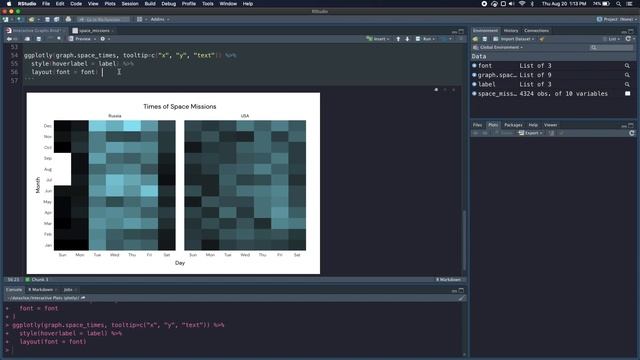This screenshot has width=640, height=360.
Task: Click the save icon in main toolbar
Action: (47, 19)
